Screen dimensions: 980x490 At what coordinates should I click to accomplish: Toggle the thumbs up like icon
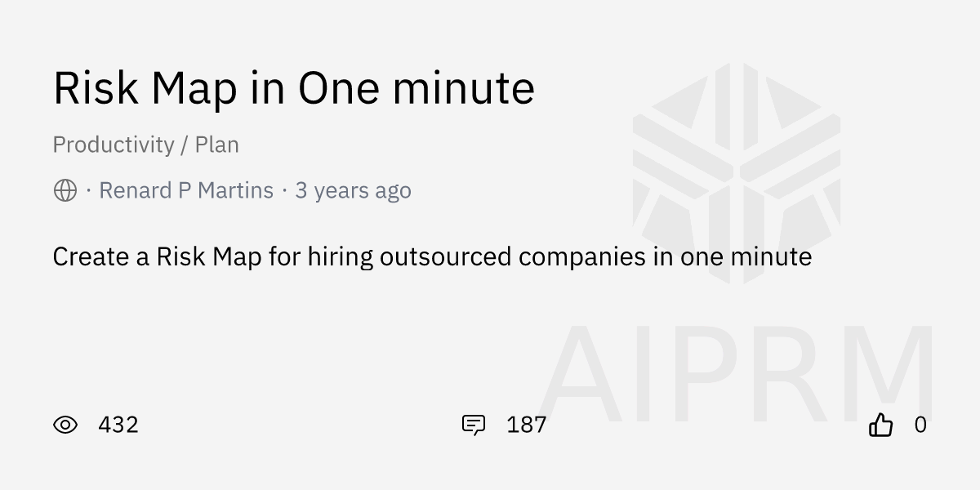(x=880, y=425)
